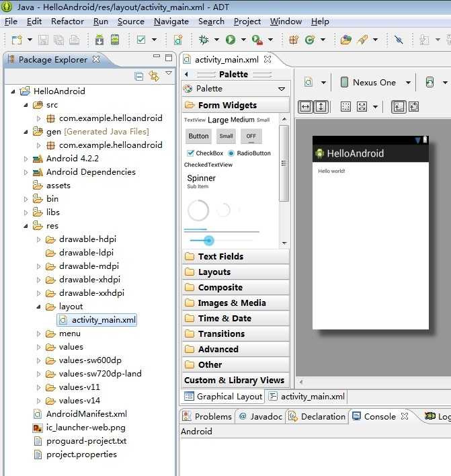451x476 pixels.
Task: Select the Button widget in palette
Action: coord(198,136)
